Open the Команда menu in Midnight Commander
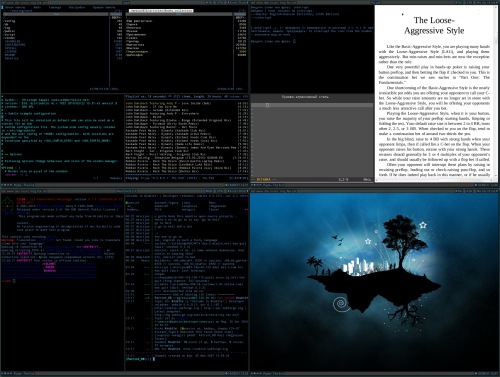Viewport: 500px width, 377px height. tap(55, 7)
